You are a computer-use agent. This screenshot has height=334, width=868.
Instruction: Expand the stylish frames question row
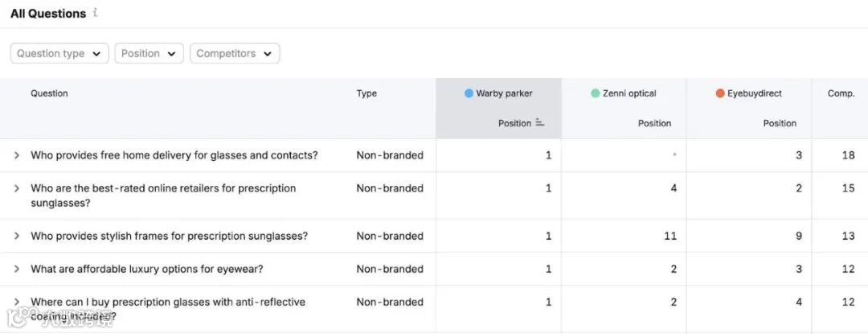point(17,237)
